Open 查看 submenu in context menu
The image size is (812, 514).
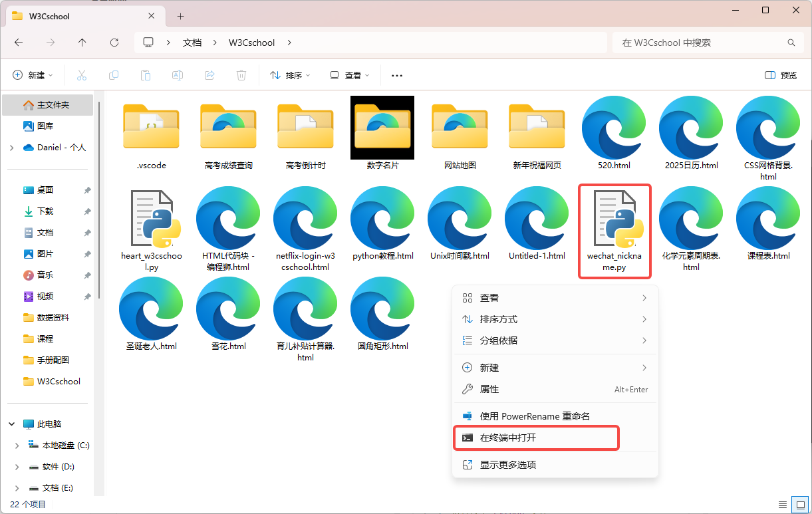coord(555,298)
